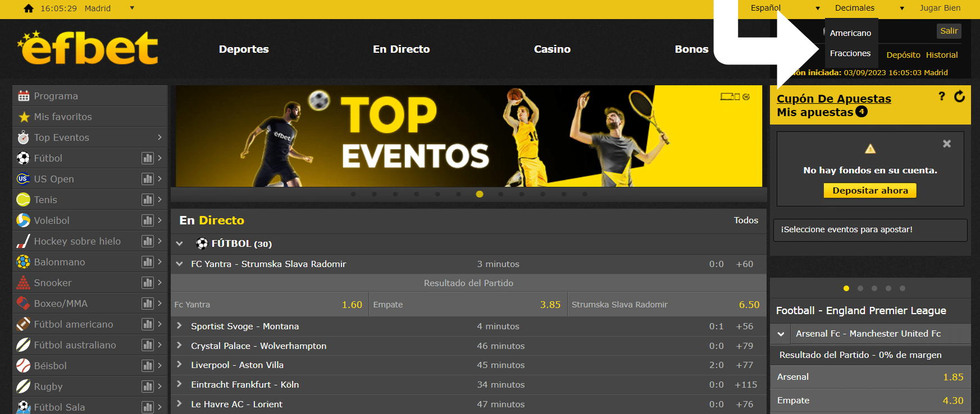The width and height of the screenshot is (980, 414).
Task: Click the Snooker balls icon
Action: [x=24, y=283]
